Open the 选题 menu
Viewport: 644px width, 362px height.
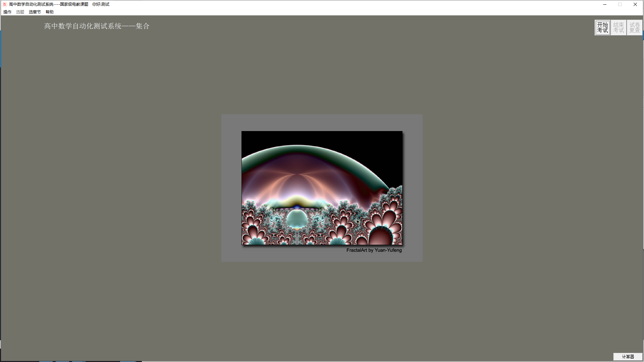(20, 12)
